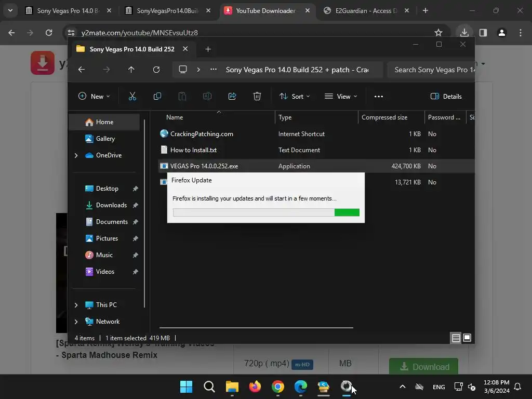Open Documents quick access folder
Screen dimensions: 532x399
coord(112,222)
